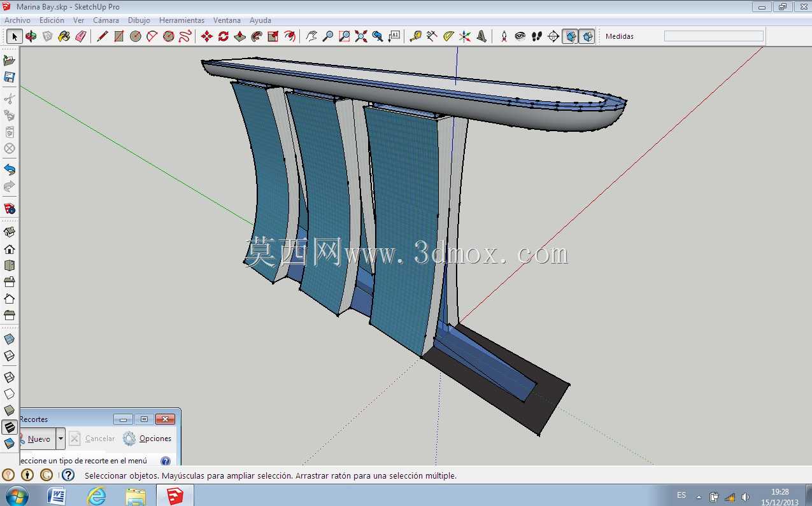Screen dimensions: 812x506
Task: Select the Section Plane tool
Action: click(x=553, y=36)
